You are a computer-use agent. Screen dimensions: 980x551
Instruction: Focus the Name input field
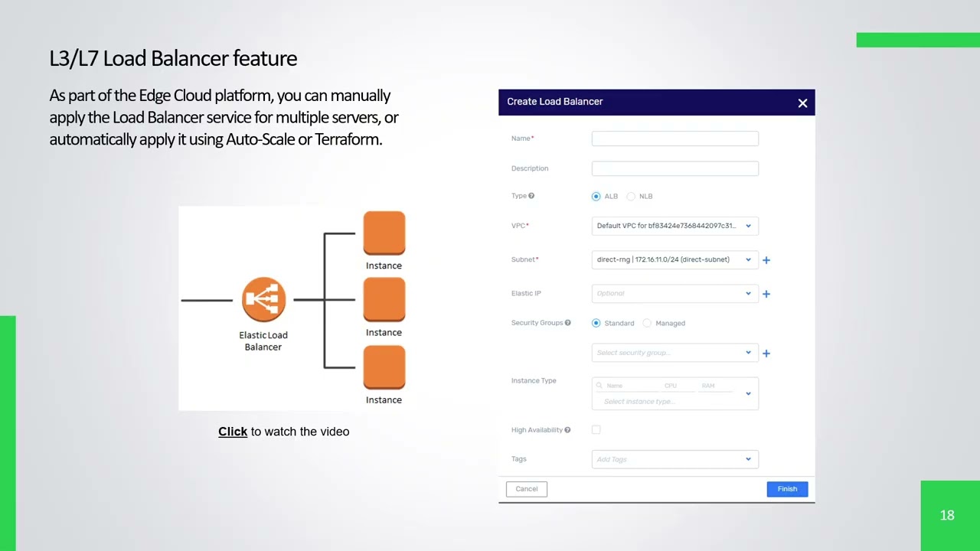[x=675, y=139]
